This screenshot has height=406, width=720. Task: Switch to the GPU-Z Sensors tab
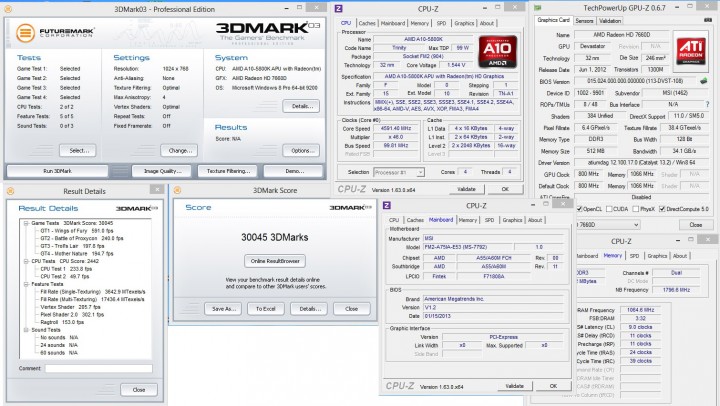(584, 21)
